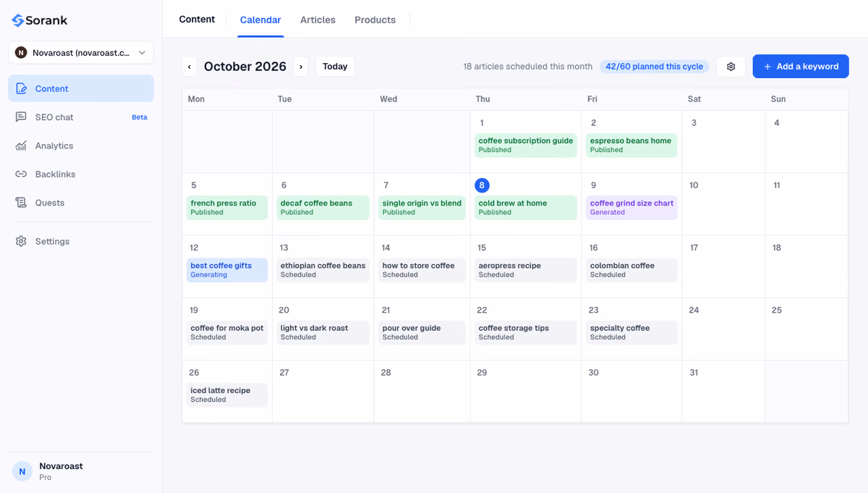
Task: Go to next month with right arrow
Action: 301,67
